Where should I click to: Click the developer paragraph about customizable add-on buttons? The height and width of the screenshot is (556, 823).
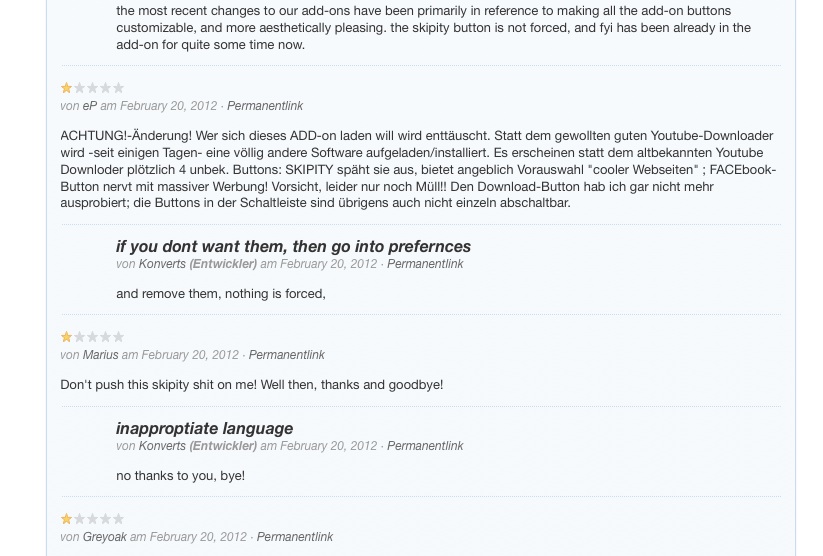click(x=434, y=27)
